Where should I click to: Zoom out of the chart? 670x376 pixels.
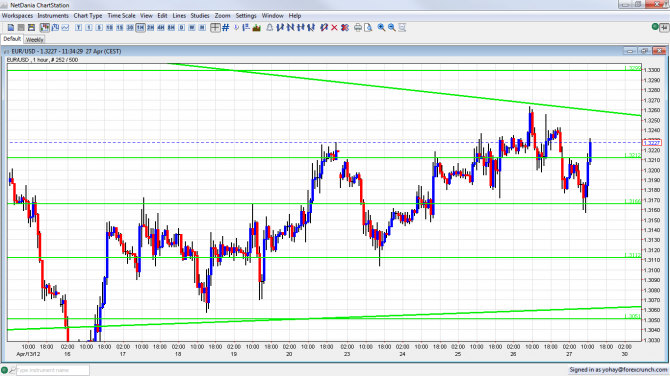click(x=391, y=28)
